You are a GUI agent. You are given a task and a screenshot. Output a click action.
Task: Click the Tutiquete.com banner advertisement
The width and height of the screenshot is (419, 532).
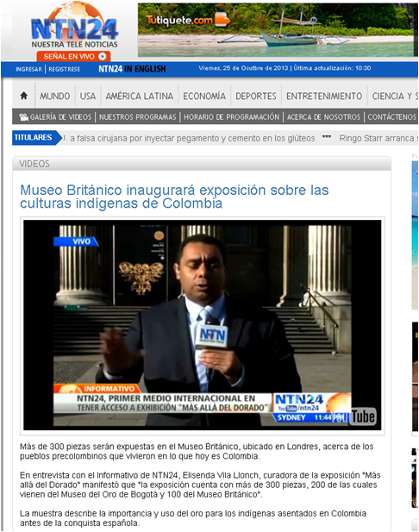click(x=278, y=30)
